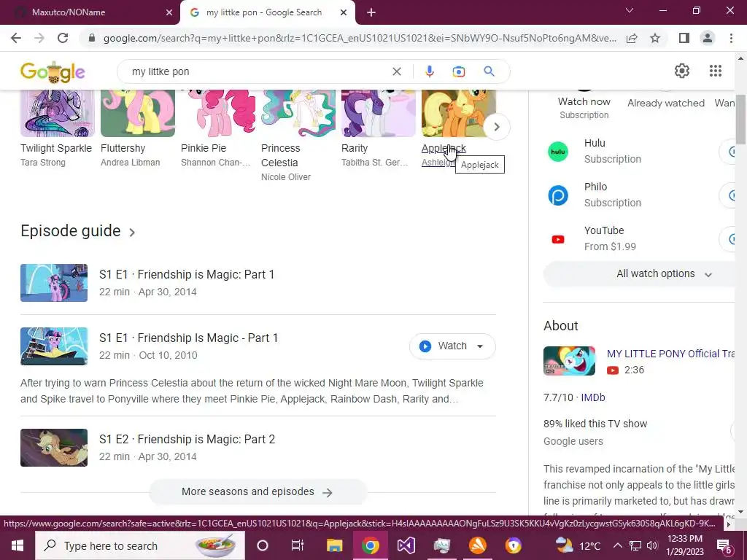Search by image with the camera lens icon

tap(459, 71)
